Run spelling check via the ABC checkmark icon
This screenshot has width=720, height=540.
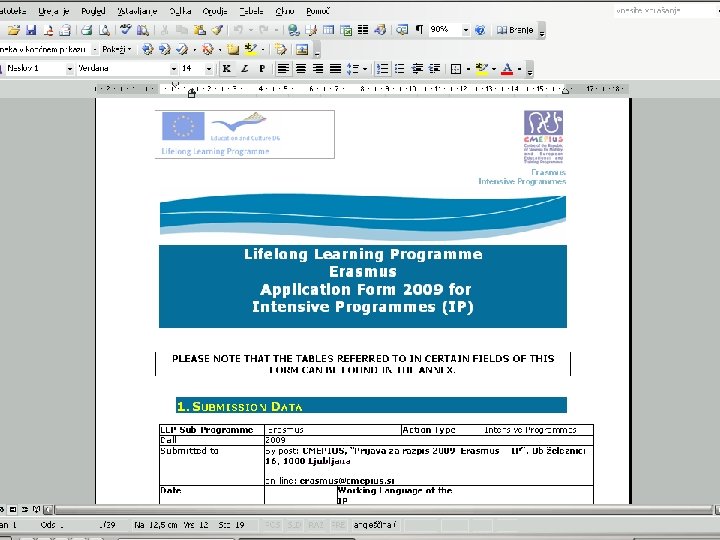pos(125,30)
